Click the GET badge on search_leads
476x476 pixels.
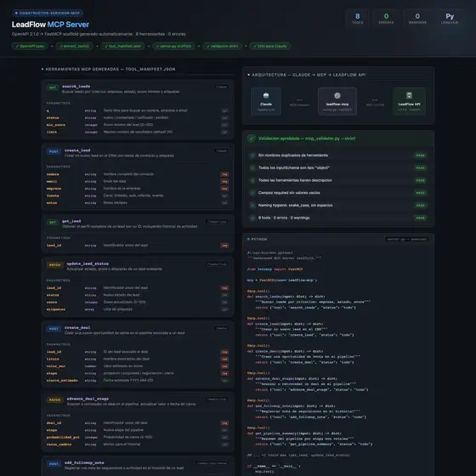click(53, 88)
